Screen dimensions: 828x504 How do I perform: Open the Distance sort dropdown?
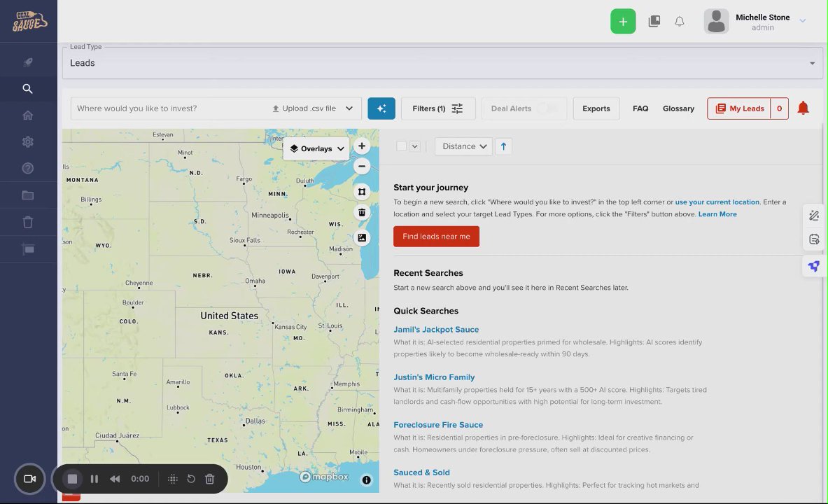(463, 146)
